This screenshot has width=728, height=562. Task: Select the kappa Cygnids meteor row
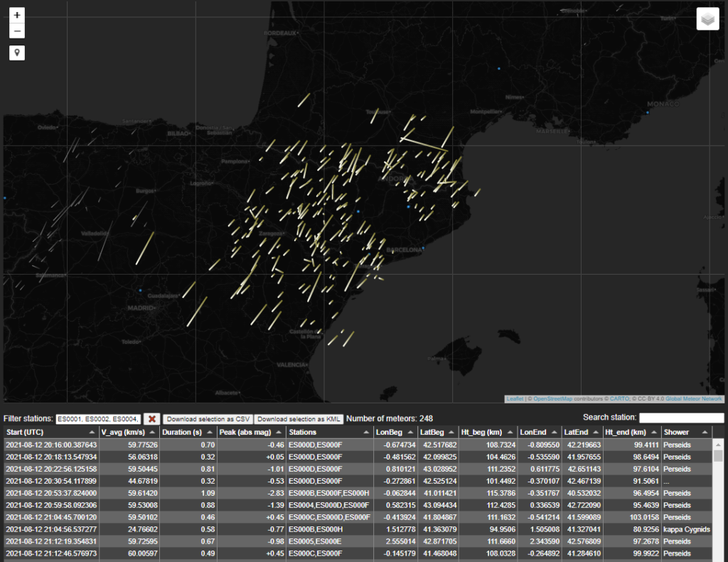(355, 529)
